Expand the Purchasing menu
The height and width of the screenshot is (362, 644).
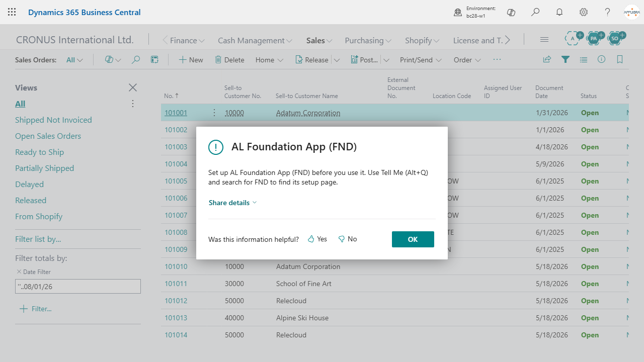click(x=368, y=40)
